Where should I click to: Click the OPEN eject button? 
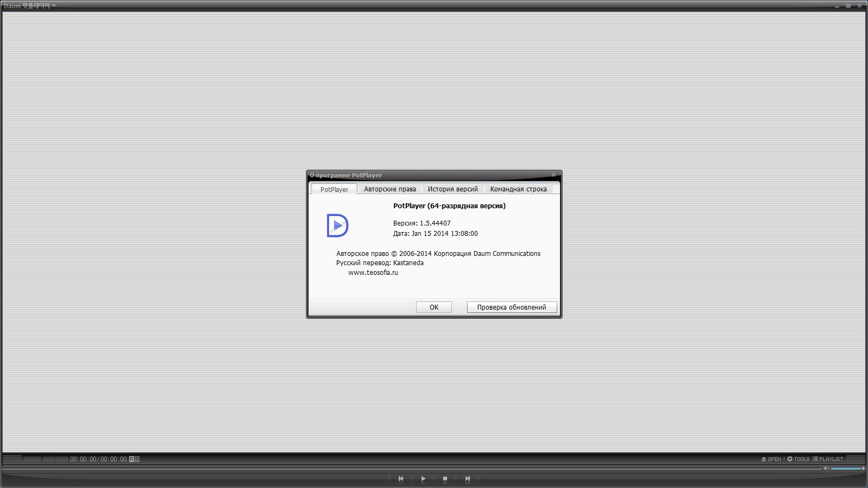[x=771, y=459]
